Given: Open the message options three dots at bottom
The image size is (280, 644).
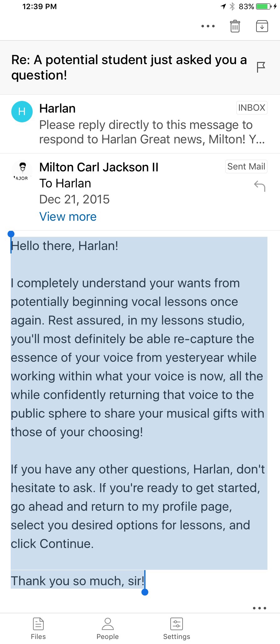Looking at the screenshot, I should click(x=260, y=608).
